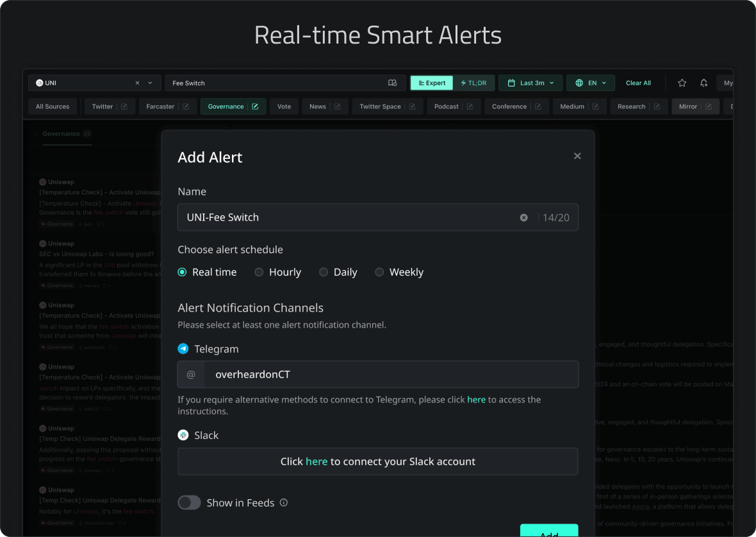This screenshot has width=756, height=537.
Task: Select the Vote source tab
Action: pyautogui.click(x=284, y=106)
